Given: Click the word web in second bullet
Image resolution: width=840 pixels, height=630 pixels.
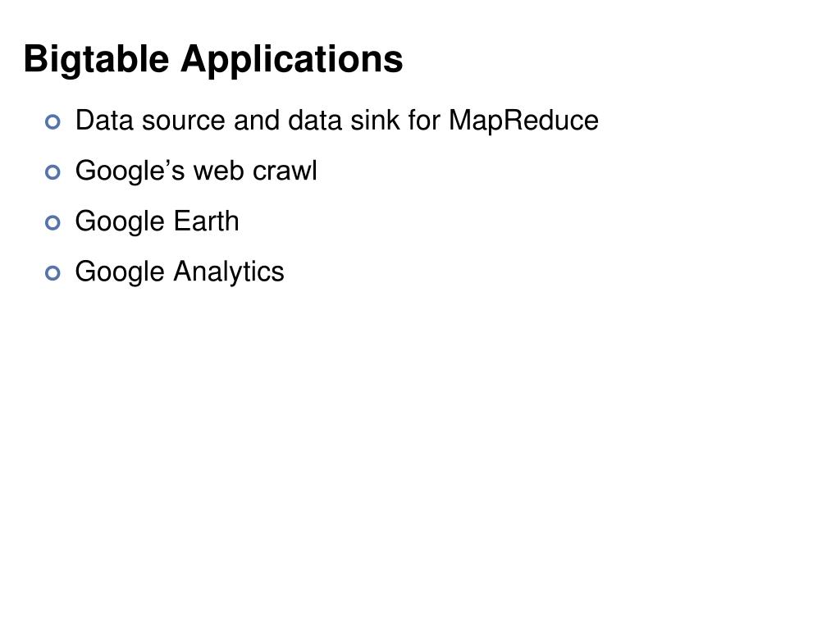Looking at the screenshot, I should (218, 171).
